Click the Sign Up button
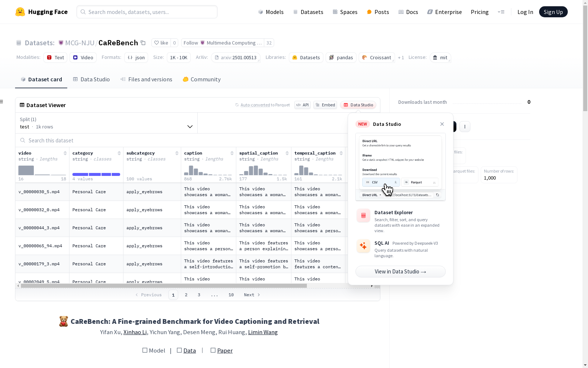This screenshot has height=368, width=588. coord(553,12)
